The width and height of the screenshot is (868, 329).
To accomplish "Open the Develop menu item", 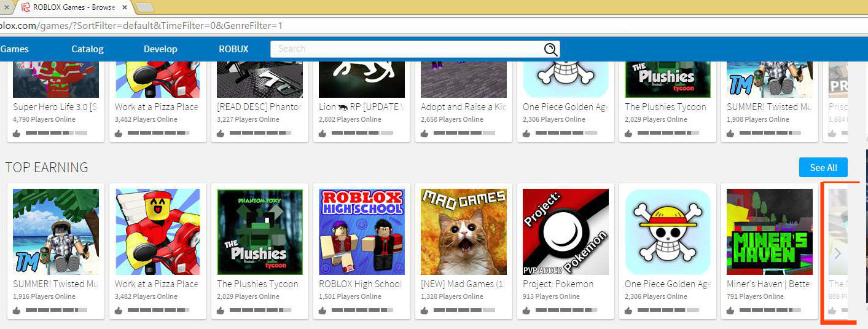I will [160, 49].
